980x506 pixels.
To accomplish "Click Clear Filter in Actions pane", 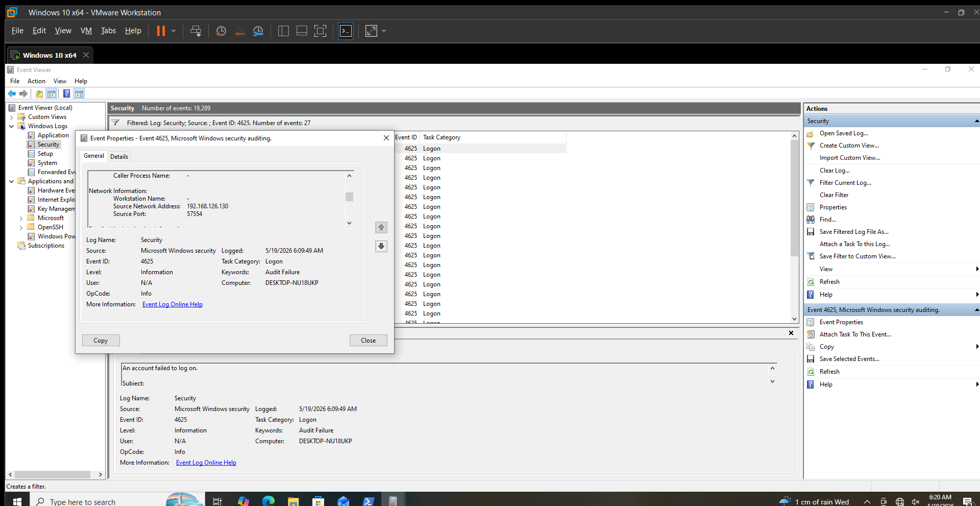I will tap(834, 195).
